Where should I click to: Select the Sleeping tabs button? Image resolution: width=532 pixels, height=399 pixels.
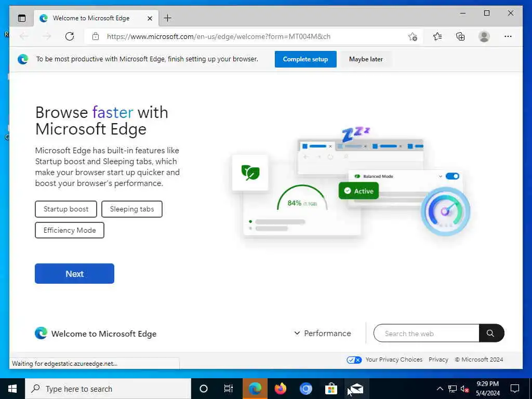click(x=131, y=209)
